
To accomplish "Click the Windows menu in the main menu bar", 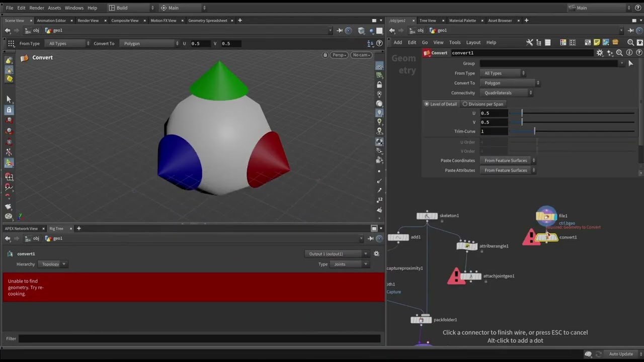I will pos(74,8).
